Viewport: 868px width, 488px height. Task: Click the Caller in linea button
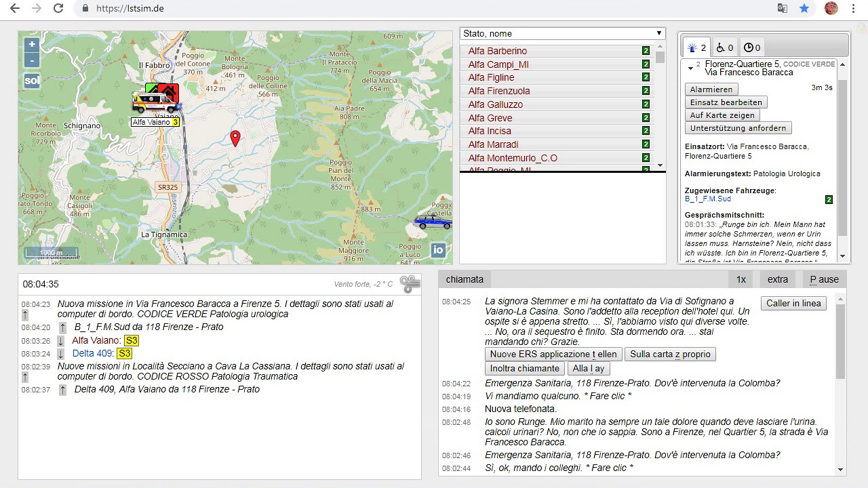[x=793, y=303]
